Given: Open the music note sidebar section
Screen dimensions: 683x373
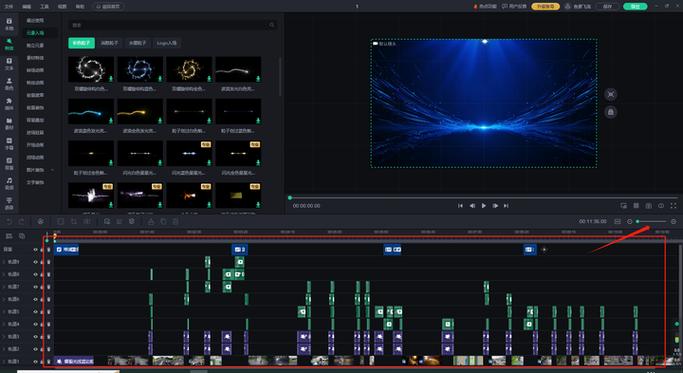Looking at the screenshot, I should 9,183.
